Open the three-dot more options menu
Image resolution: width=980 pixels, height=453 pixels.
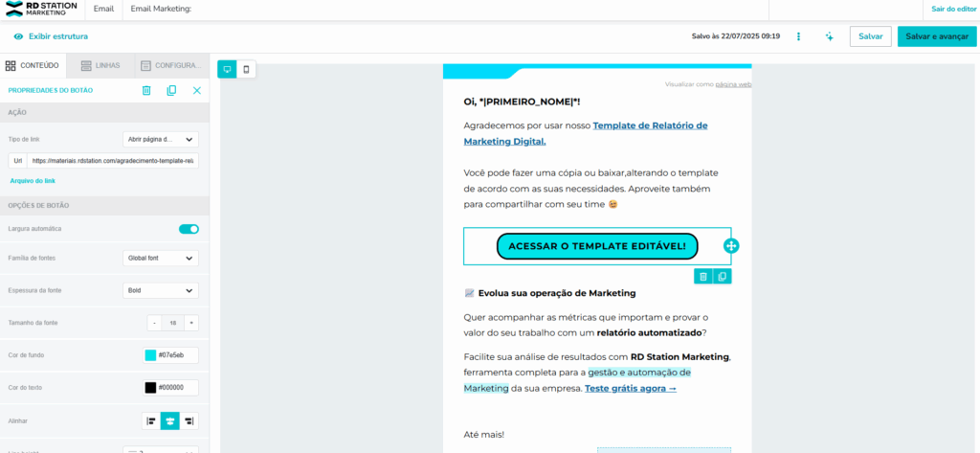pyautogui.click(x=799, y=36)
